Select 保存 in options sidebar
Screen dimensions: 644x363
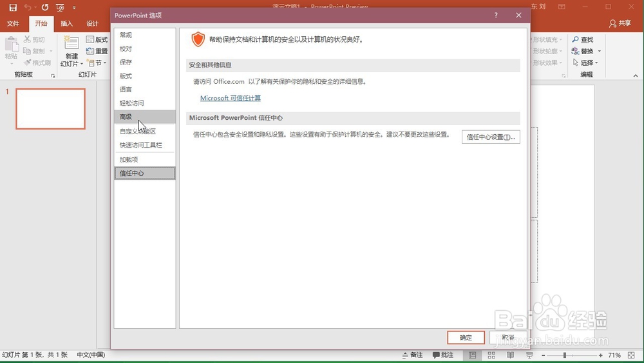click(144, 62)
